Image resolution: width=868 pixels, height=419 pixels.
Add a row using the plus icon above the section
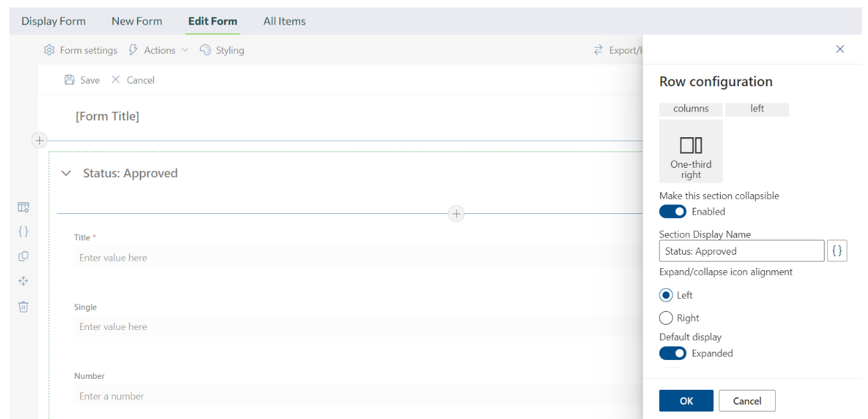point(39,141)
